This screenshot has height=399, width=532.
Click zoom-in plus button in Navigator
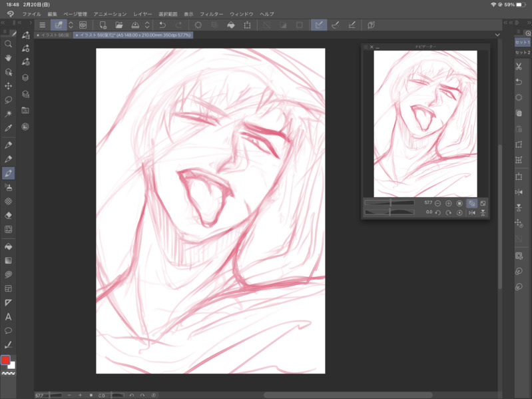(x=448, y=203)
